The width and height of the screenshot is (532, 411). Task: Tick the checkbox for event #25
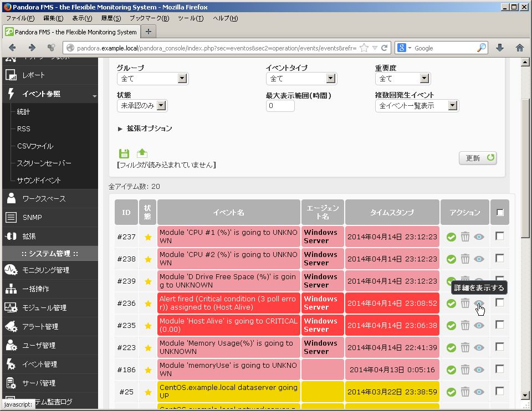500,391
